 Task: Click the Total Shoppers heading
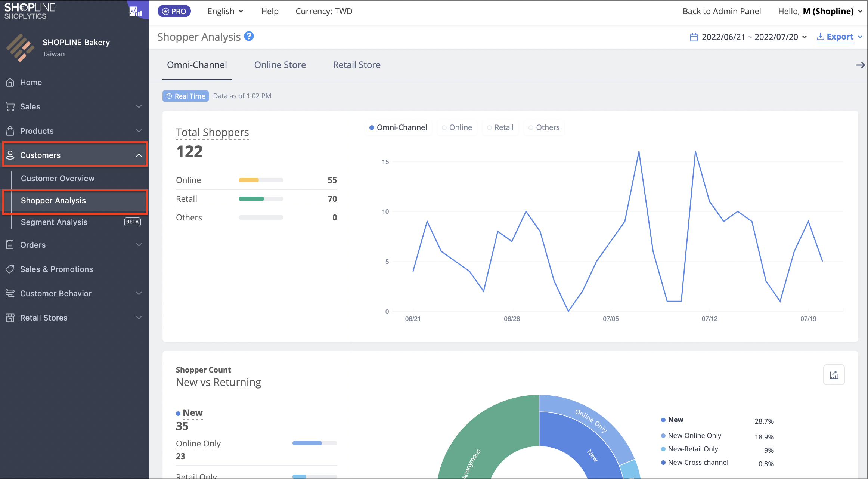213,132
